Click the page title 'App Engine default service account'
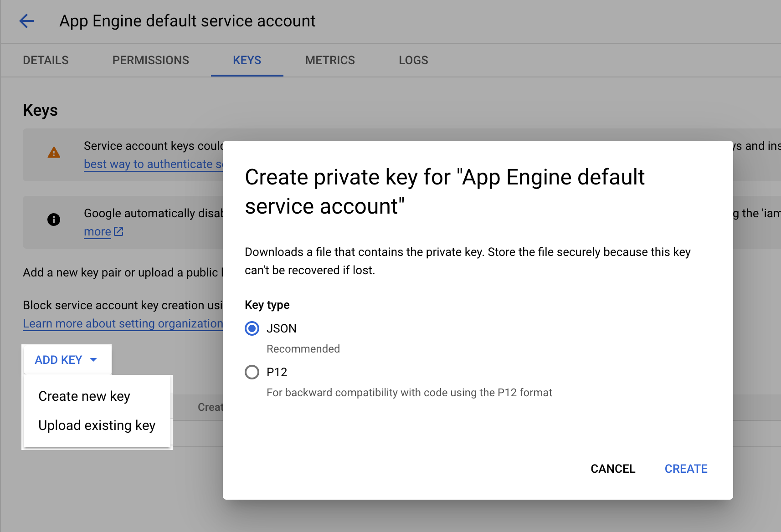781x532 pixels. pyautogui.click(x=187, y=21)
